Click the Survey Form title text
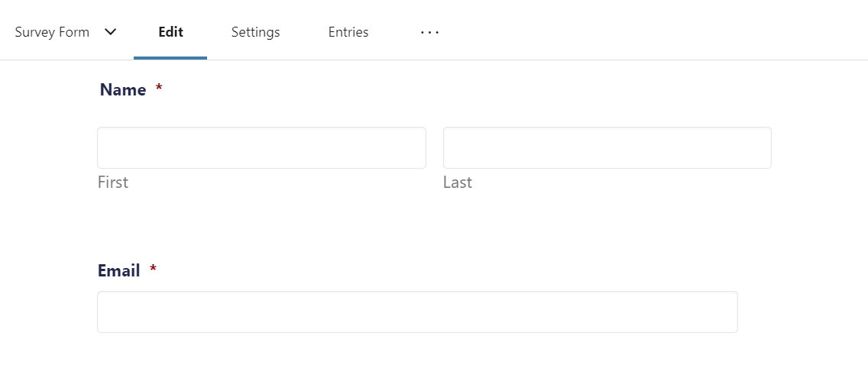Screen dimensions: 868x378 (52, 32)
